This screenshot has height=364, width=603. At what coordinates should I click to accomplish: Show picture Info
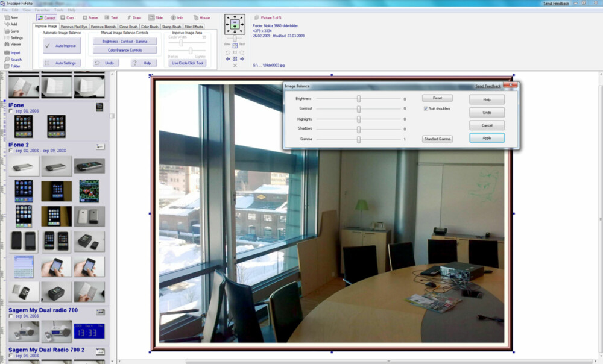click(177, 17)
